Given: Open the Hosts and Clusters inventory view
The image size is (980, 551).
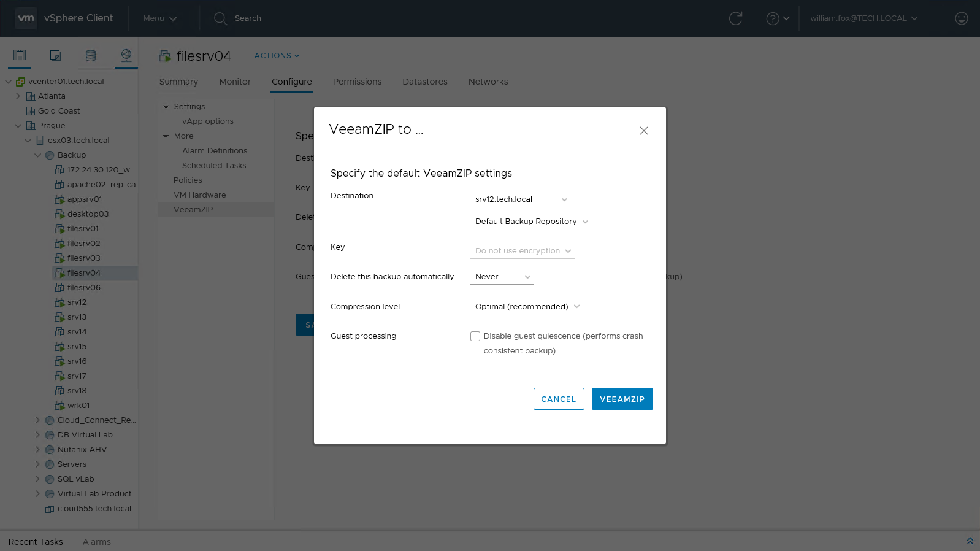Looking at the screenshot, I should click(x=20, y=56).
